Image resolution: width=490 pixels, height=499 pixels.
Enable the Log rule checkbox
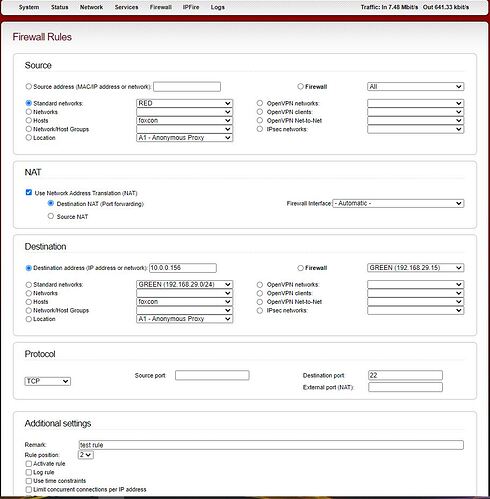coord(29,472)
